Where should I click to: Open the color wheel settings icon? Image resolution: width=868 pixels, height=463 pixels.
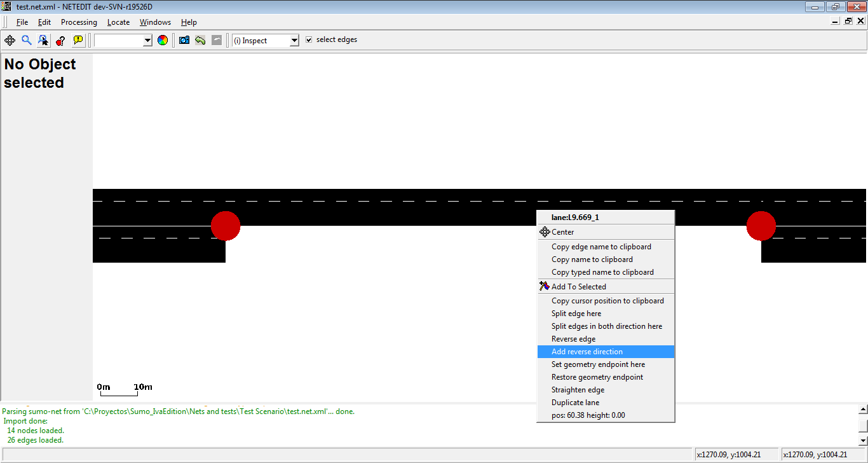coord(163,40)
